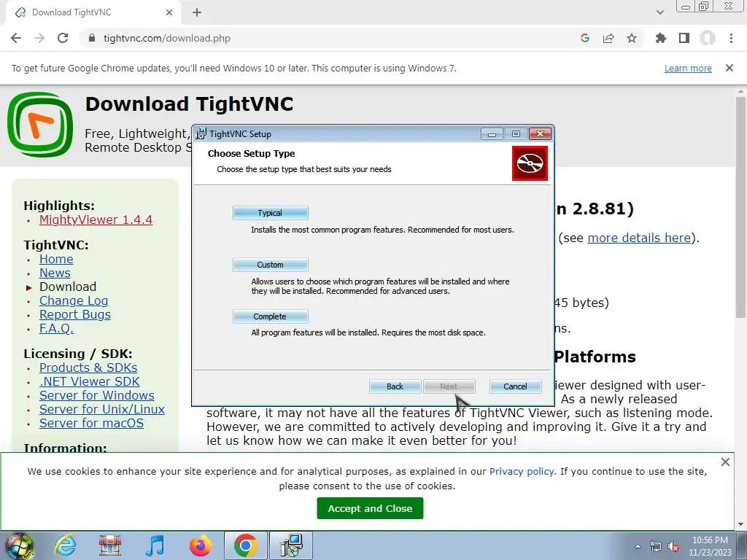
Task: Open Chrome profile avatar
Action: click(708, 38)
